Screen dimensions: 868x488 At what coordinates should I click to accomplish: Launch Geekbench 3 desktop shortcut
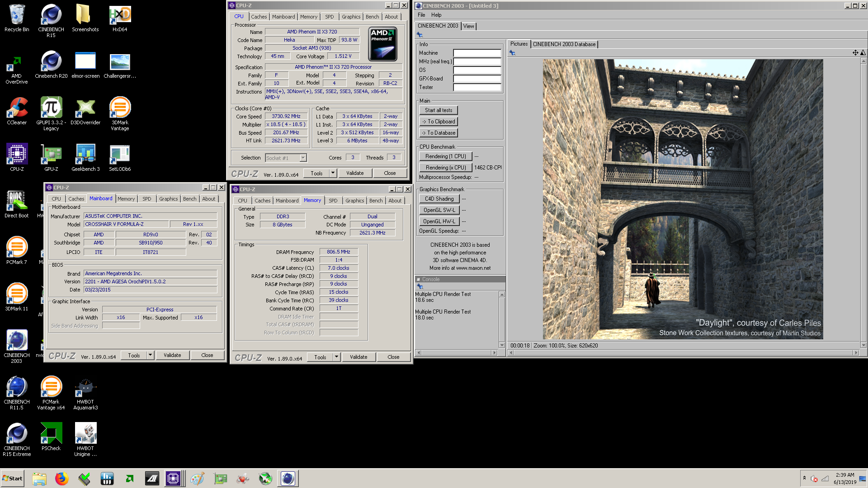[x=85, y=158]
